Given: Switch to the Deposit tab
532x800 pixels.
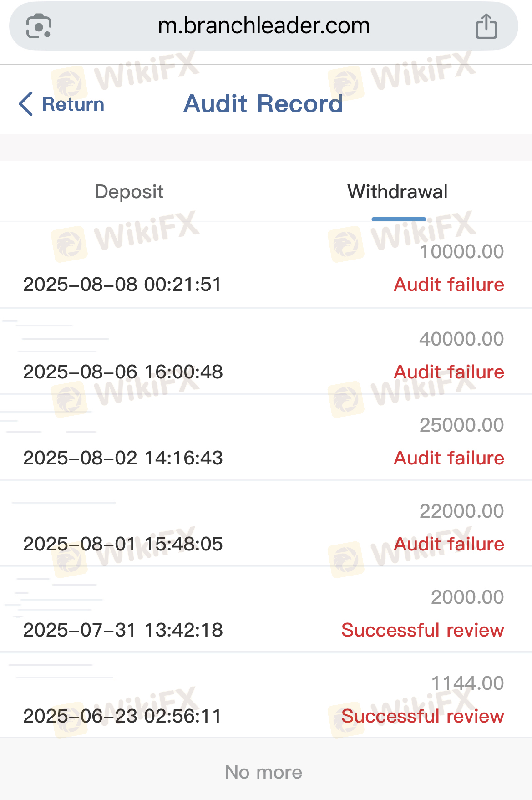Looking at the screenshot, I should point(129,192).
